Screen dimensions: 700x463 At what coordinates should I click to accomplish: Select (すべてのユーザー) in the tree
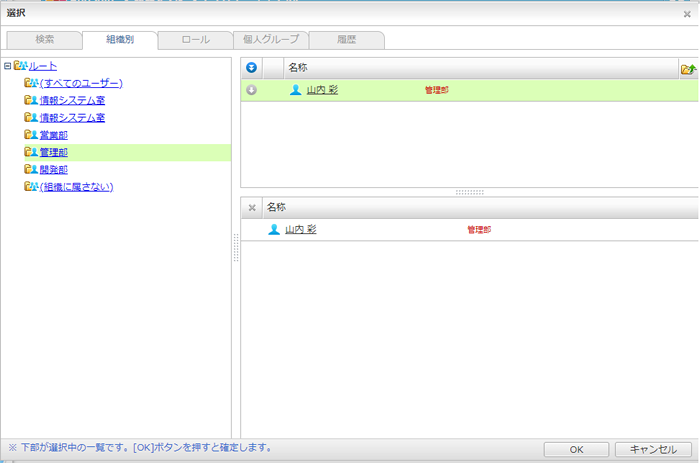81,83
